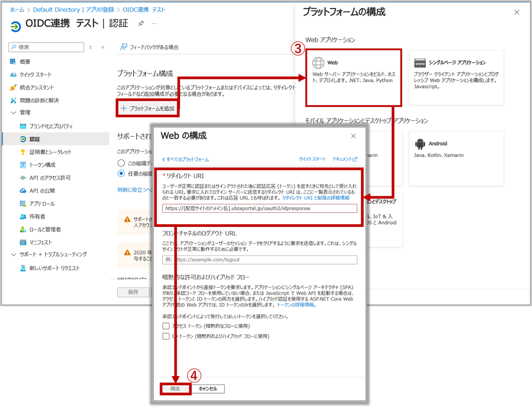This screenshot has height=408, width=532.
Task: Select the Android platform card
Action: [456, 158]
